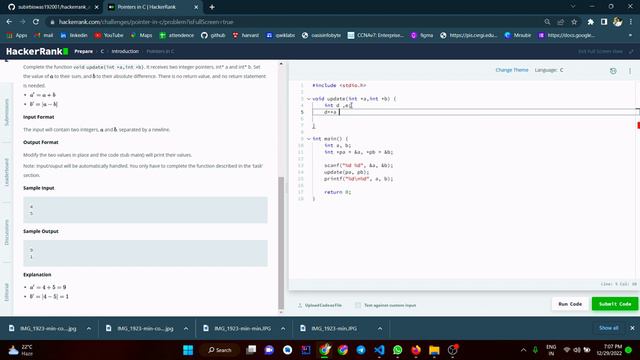Open the linkedin bookmark
Screen dimensions: 640x360
[74, 36]
